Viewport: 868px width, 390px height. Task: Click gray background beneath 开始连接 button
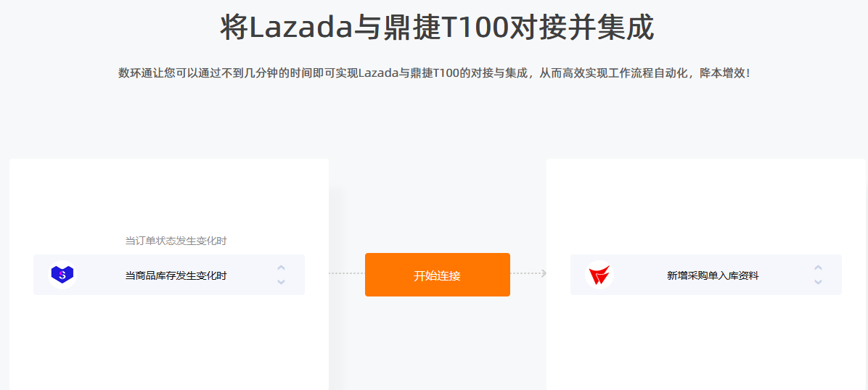tap(438, 343)
